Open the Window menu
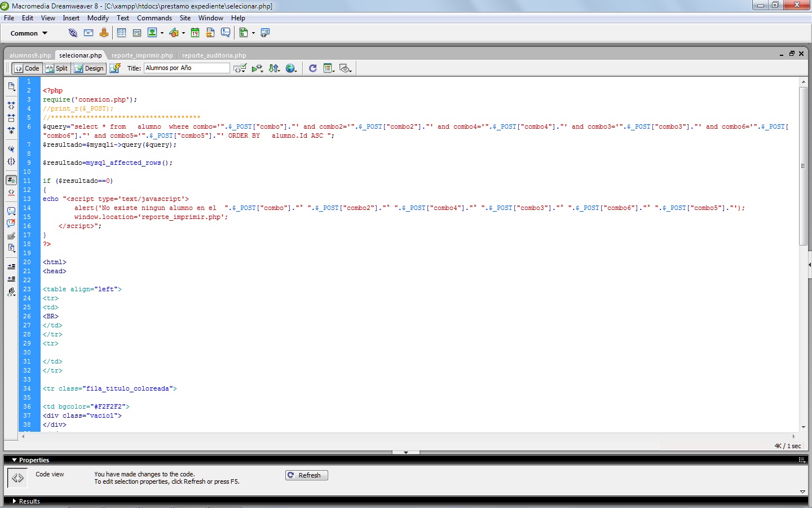Image resolution: width=812 pixels, height=508 pixels. tap(211, 18)
